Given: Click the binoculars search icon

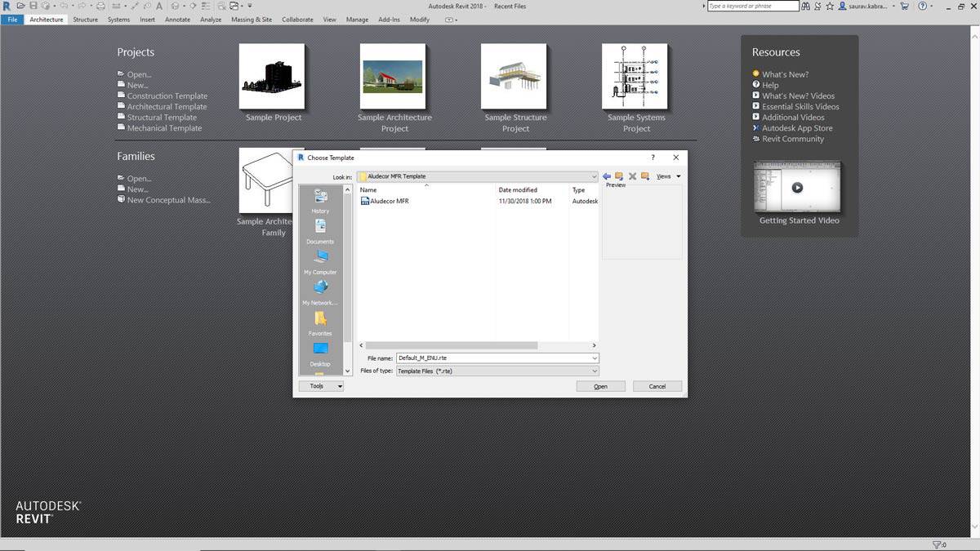Looking at the screenshot, I should coord(805,6).
